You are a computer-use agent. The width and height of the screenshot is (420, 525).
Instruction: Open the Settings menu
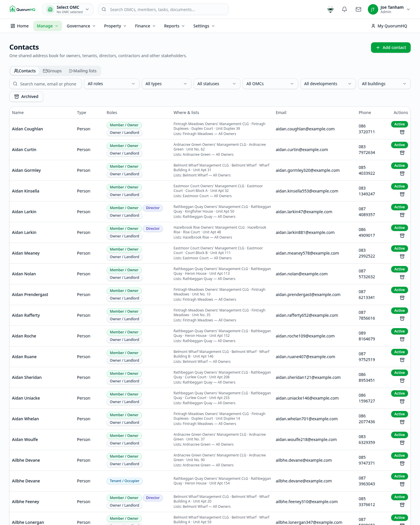coord(204,26)
